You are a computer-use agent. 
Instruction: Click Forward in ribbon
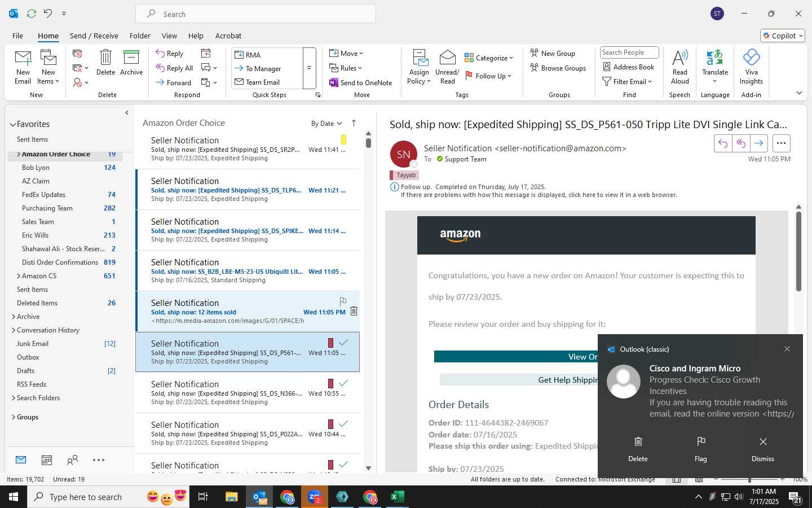[x=173, y=82]
